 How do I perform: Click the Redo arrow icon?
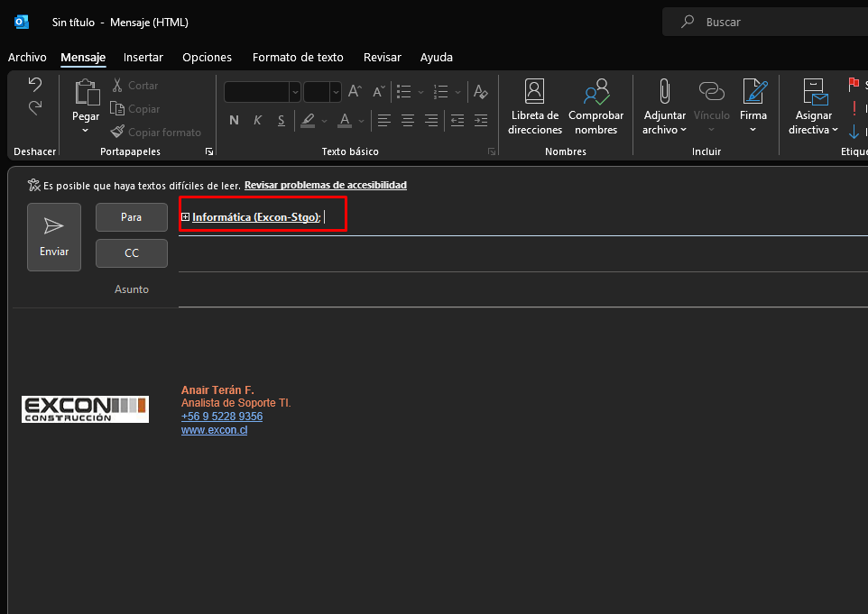(35, 107)
